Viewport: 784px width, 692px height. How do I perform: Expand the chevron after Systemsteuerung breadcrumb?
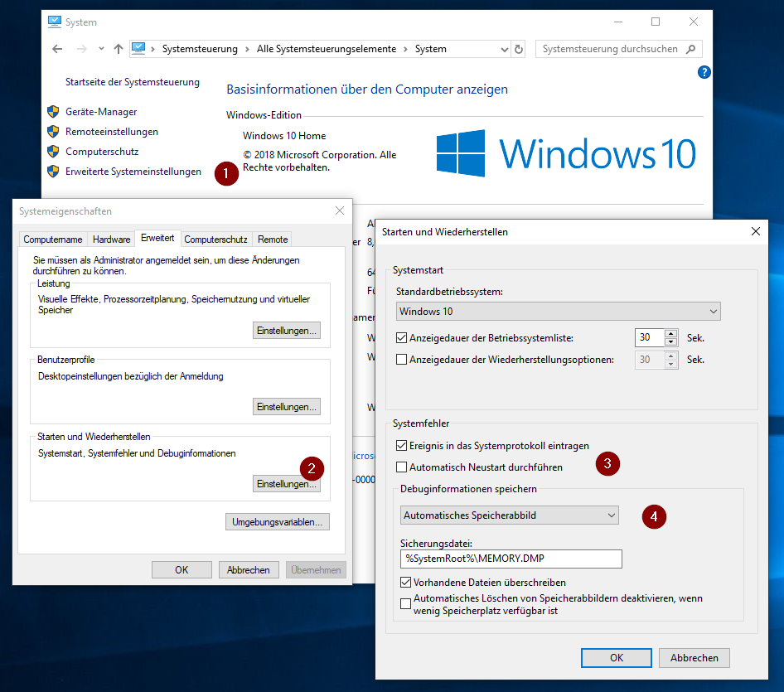pyautogui.click(x=247, y=50)
